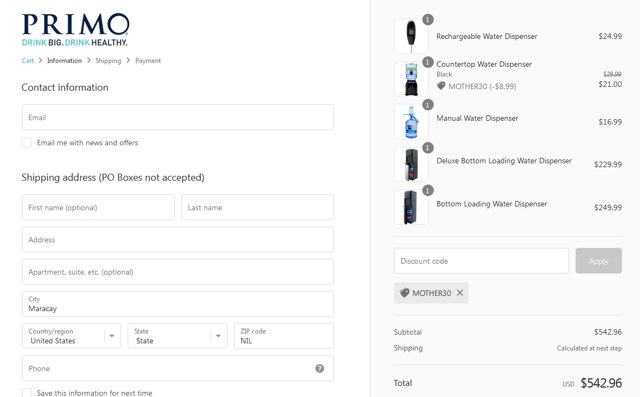Click the City field containing Maracay
This screenshot has width=640, height=397.
178,304
